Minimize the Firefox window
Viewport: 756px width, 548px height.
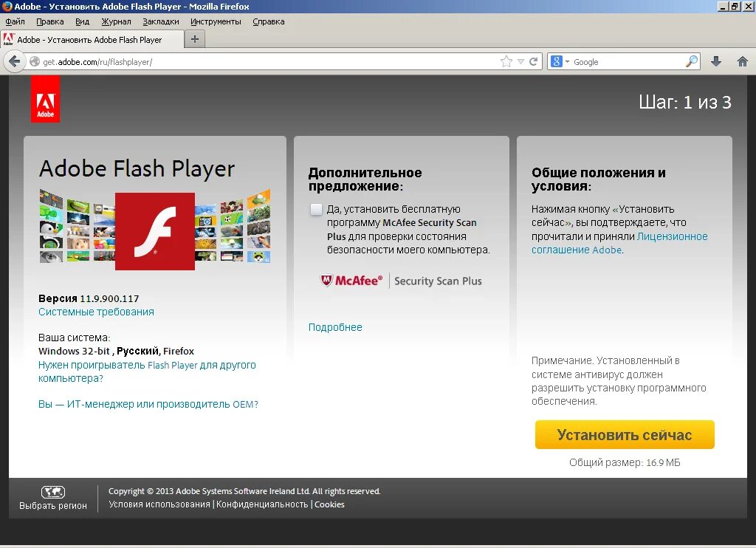[722, 6]
